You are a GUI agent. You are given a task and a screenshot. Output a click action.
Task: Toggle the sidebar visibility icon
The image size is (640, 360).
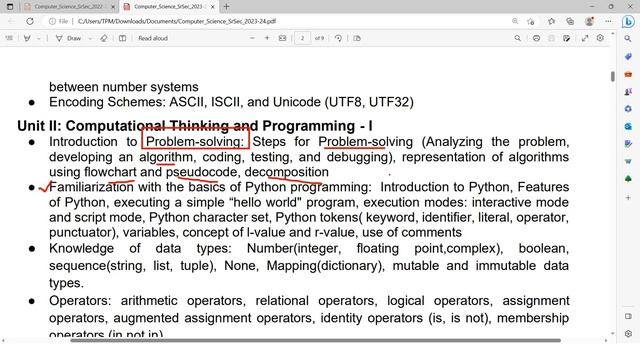[628, 316]
